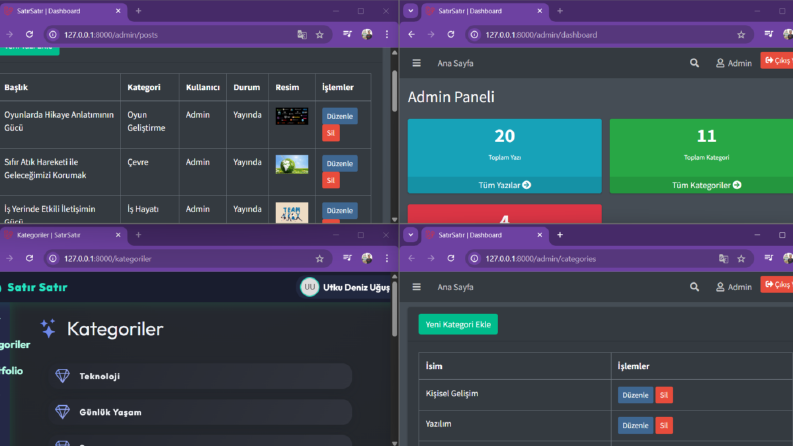
Task: Click the diamond icon next to Teknoloji
Action: coord(62,376)
